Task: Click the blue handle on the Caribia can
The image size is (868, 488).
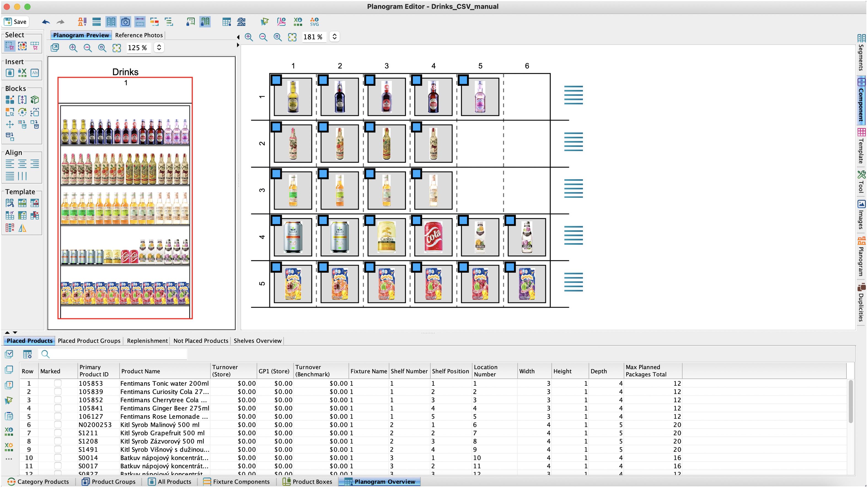Action: coord(370,220)
